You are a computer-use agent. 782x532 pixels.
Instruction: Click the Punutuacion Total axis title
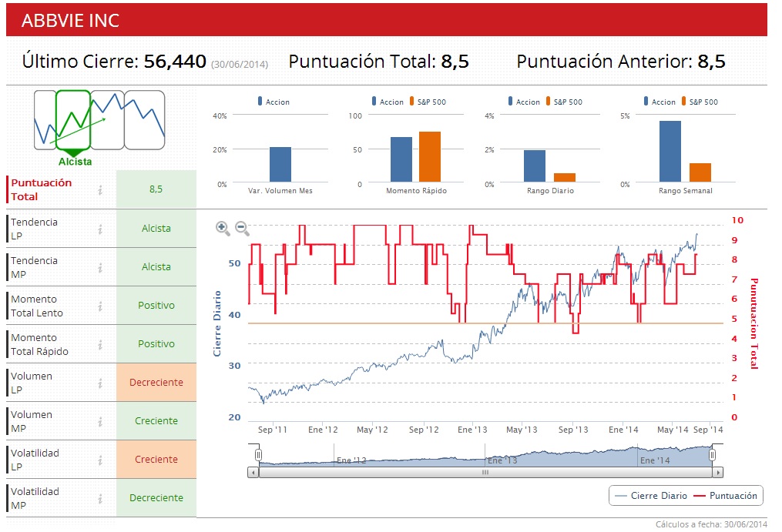(x=754, y=323)
